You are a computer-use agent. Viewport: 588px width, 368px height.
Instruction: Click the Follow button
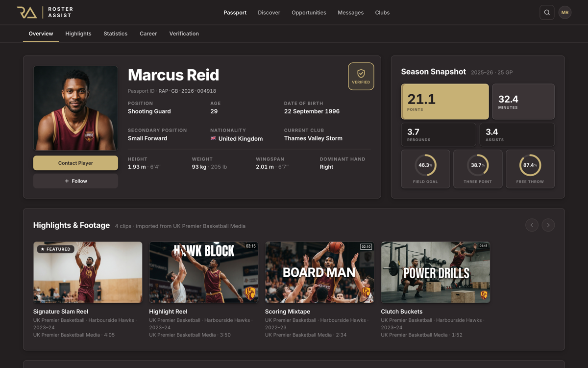tap(75, 181)
